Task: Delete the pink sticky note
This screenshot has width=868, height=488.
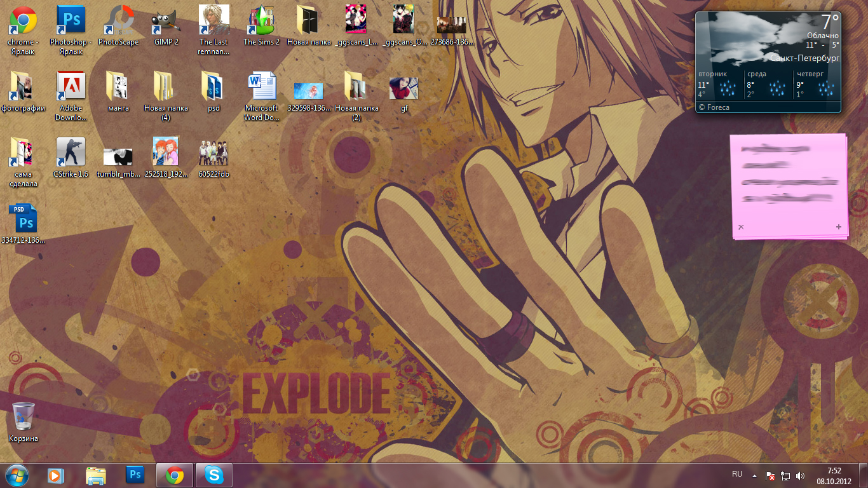Action: pos(741,227)
